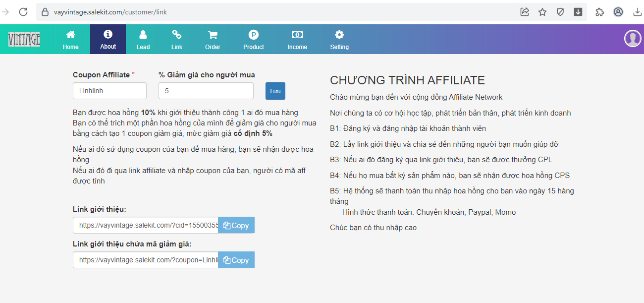Reload the page in browser
This screenshot has height=303, width=644.
23,12
